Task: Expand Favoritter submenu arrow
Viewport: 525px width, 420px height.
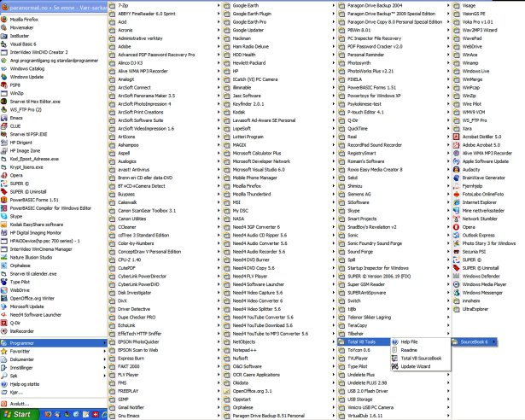Action: click(x=104, y=352)
